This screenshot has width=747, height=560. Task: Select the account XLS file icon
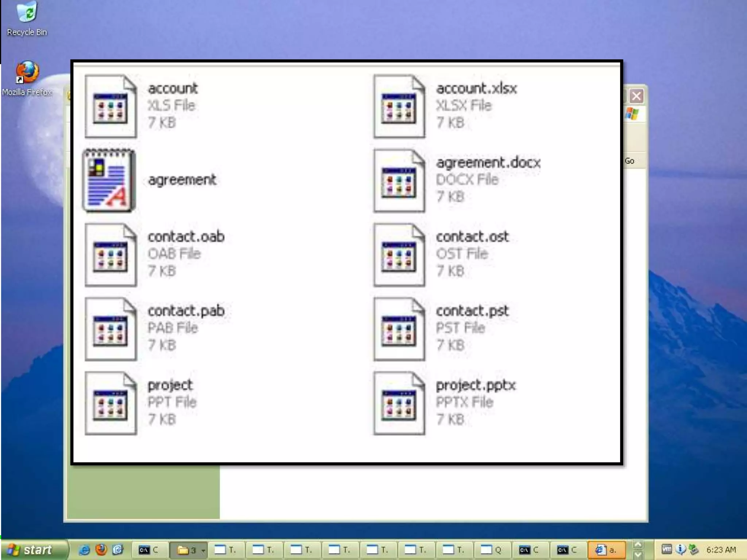pos(111,106)
